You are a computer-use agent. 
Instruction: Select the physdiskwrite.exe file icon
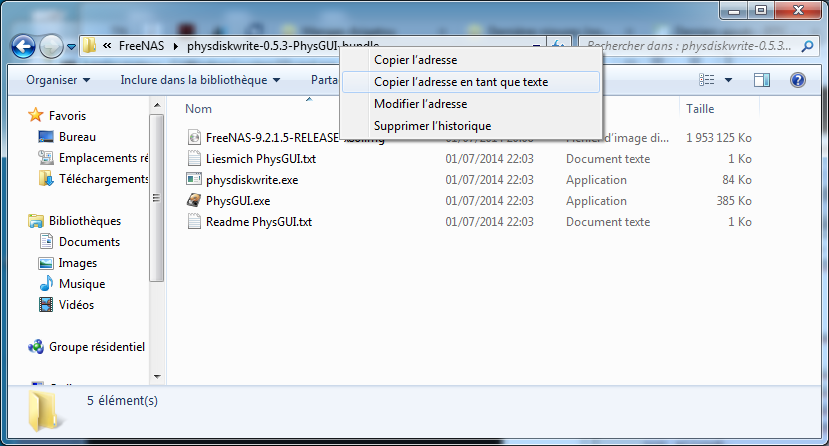(195, 180)
